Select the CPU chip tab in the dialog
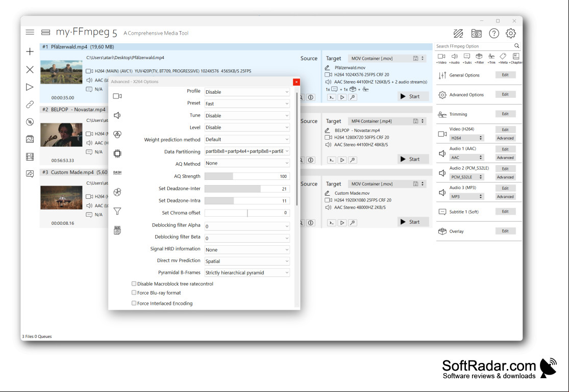 click(x=117, y=153)
